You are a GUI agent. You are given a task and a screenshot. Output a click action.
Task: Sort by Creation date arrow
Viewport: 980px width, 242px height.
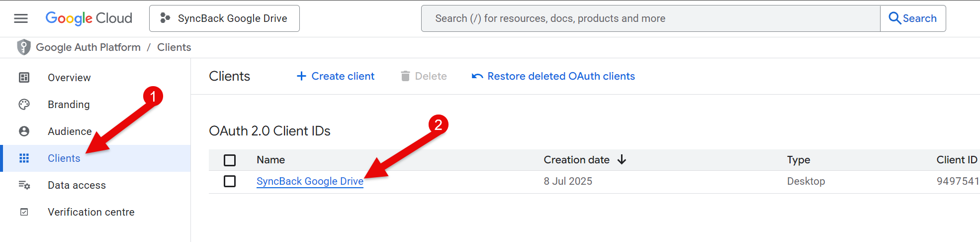pyautogui.click(x=622, y=160)
